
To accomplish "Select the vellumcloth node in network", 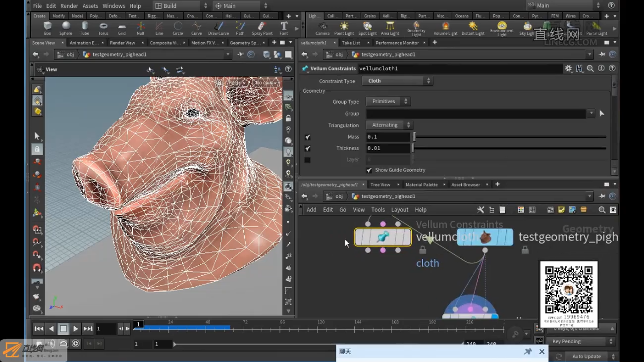I will point(382,238).
